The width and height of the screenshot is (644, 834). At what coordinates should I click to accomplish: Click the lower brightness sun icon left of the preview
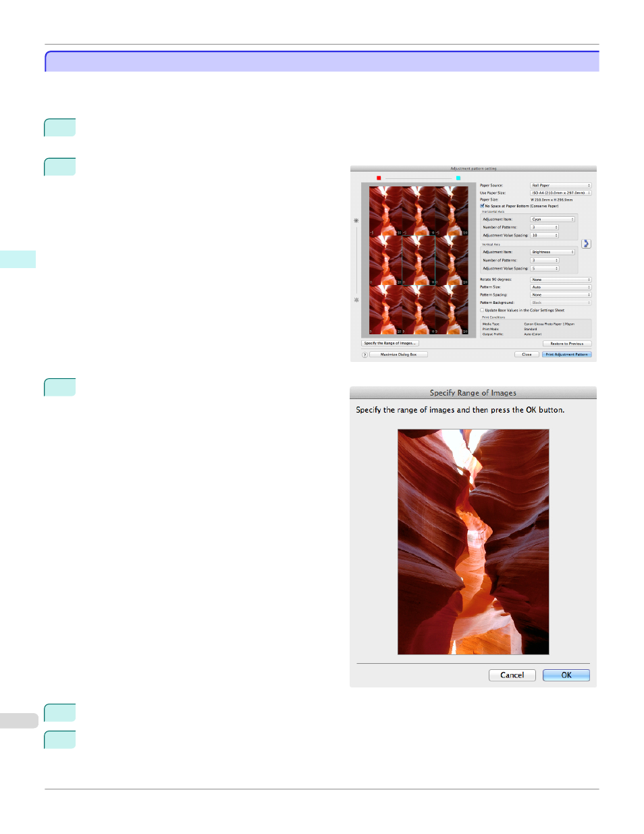(x=356, y=300)
